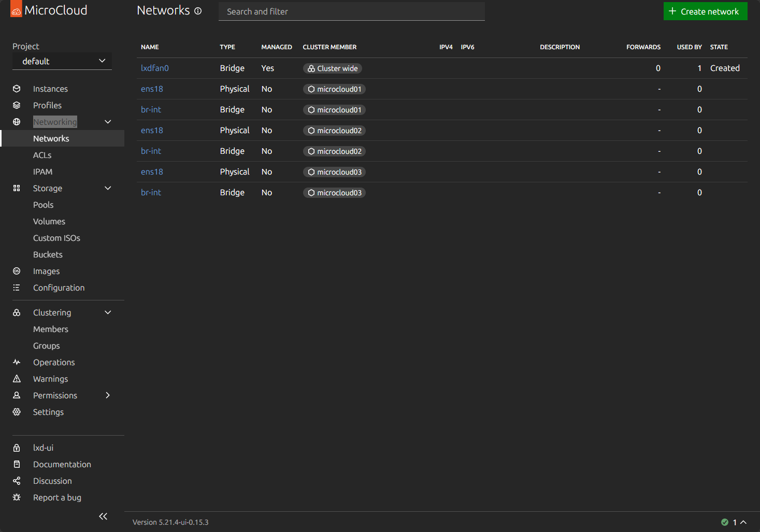
Task: Click the Images disc icon
Action: [17, 271]
